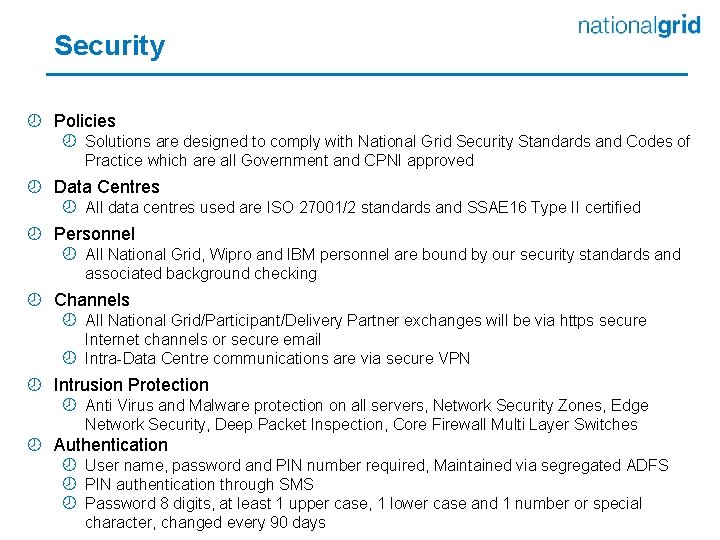The height and width of the screenshot is (540, 720).
Task: Click the bullet icon beside Authentication
Action: click(x=35, y=445)
